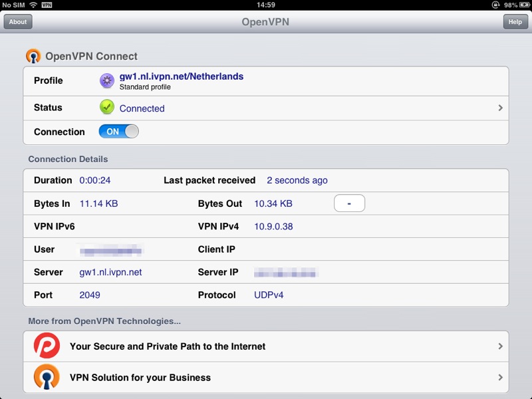This screenshot has width=532, height=399.
Task: Click the 'VPN IPv6' label
Action: click(55, 227)
